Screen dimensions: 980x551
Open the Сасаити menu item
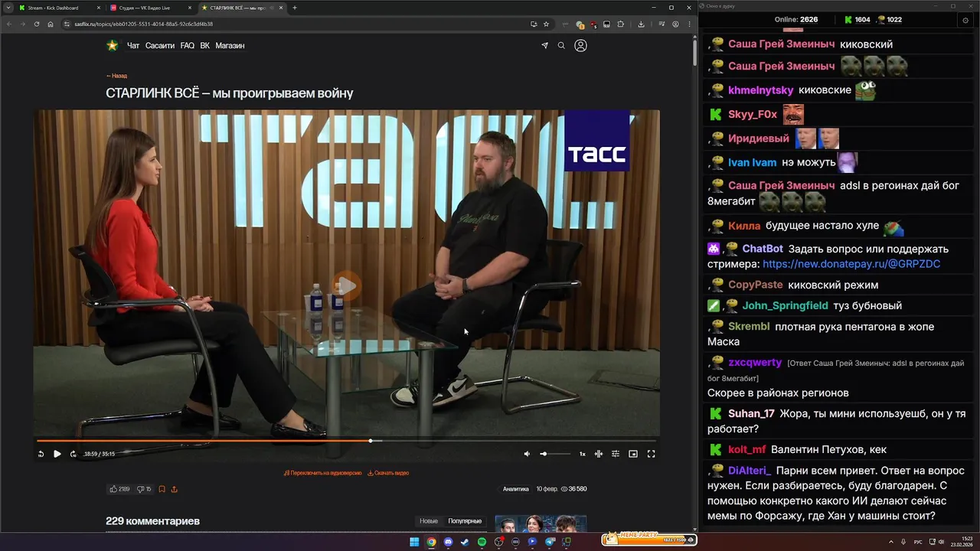tap(160, 46)
